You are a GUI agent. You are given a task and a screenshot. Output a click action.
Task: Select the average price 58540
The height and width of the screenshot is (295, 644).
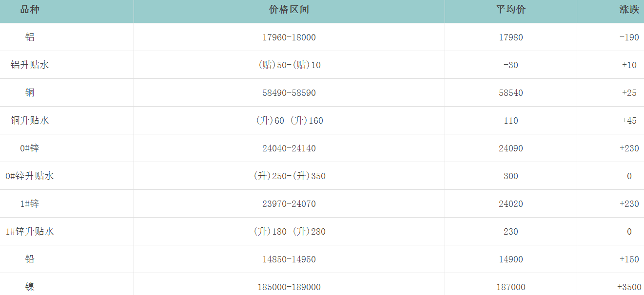511,93
